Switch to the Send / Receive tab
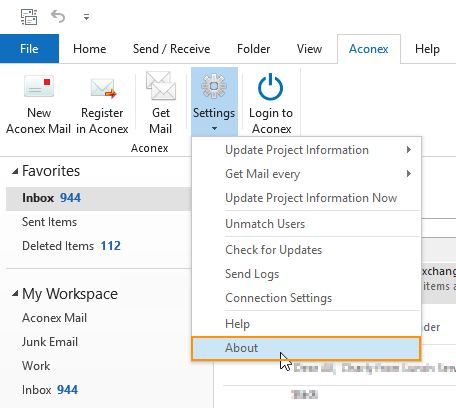Screen dimensions: 456x408 [171, 49]
